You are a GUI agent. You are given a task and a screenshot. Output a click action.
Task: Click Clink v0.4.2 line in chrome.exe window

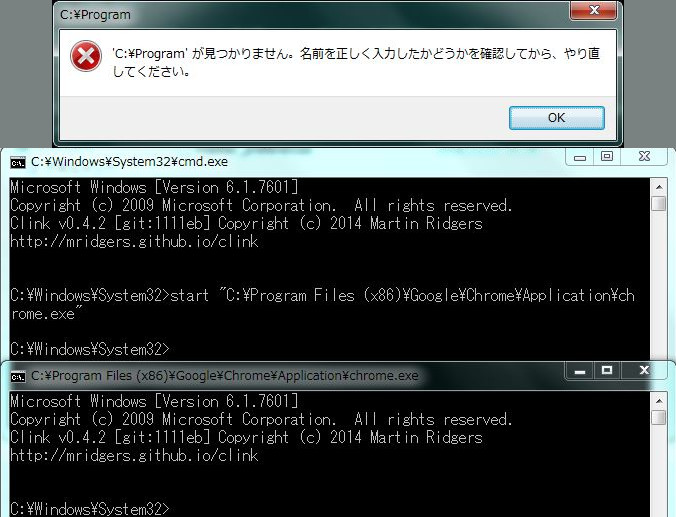[x=246, y=437]
